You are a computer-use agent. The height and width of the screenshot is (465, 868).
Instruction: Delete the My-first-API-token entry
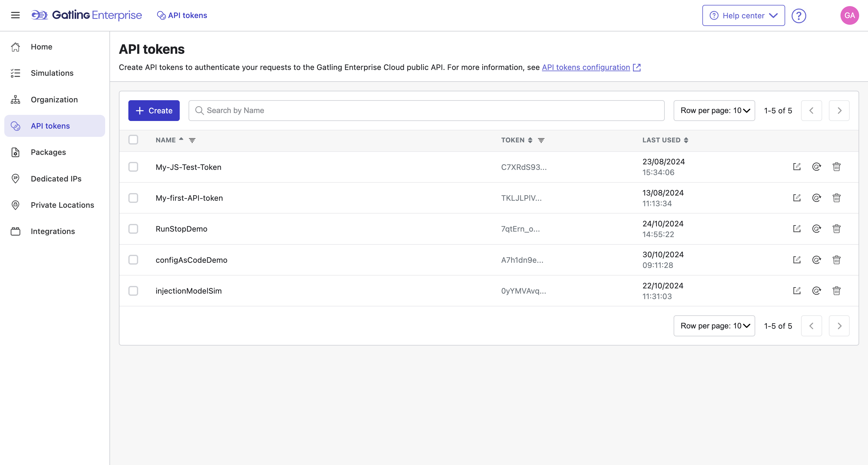click(836, 198)
